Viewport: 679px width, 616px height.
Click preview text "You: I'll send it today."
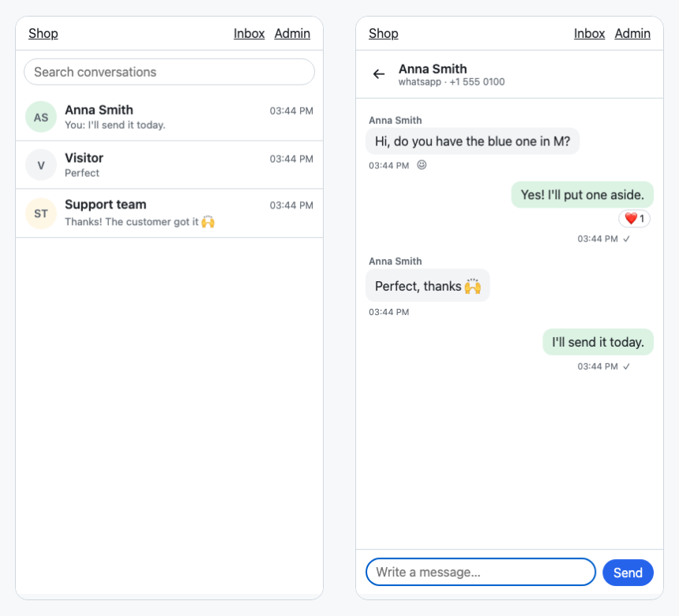(x=115, y=126)
